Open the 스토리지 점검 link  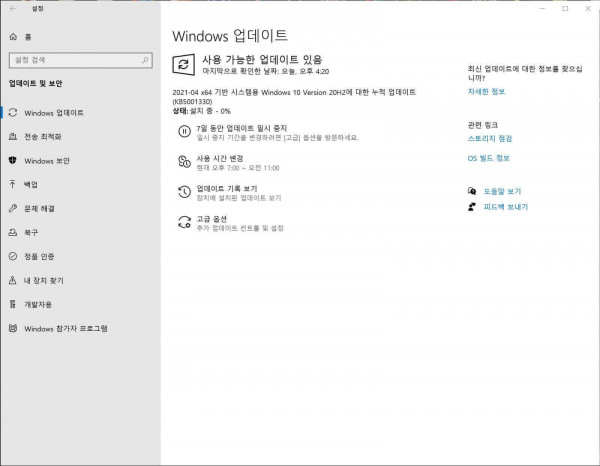pos(489,138)
